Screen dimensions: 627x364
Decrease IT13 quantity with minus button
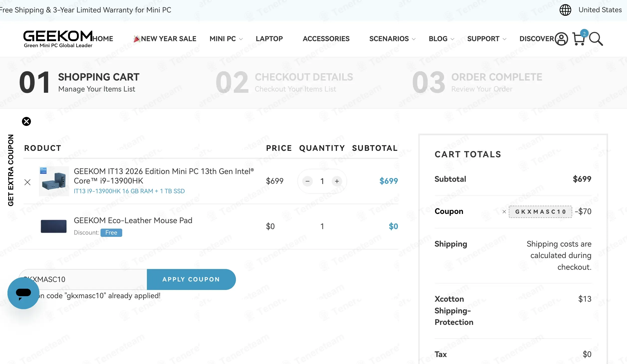[x=308, y=181]
